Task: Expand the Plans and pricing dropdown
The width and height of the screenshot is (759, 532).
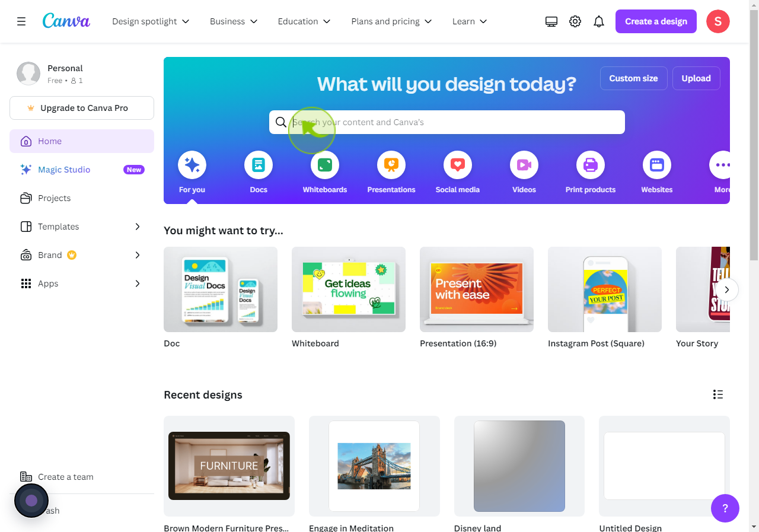Action: point(391,21)
